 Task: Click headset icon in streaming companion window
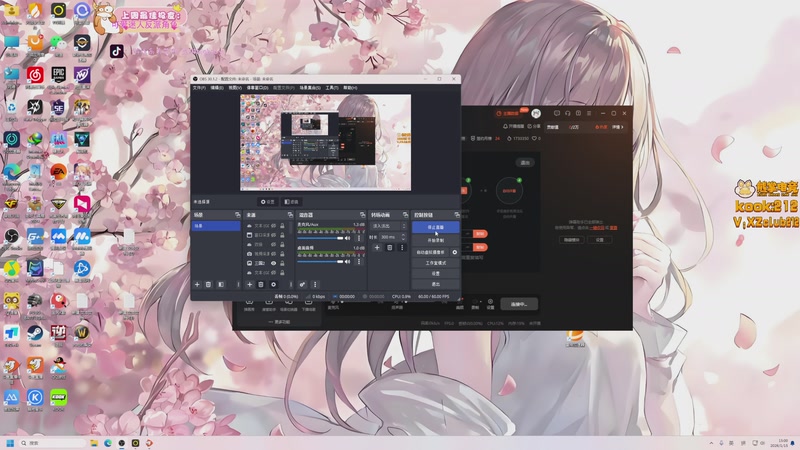click(567, 113)
